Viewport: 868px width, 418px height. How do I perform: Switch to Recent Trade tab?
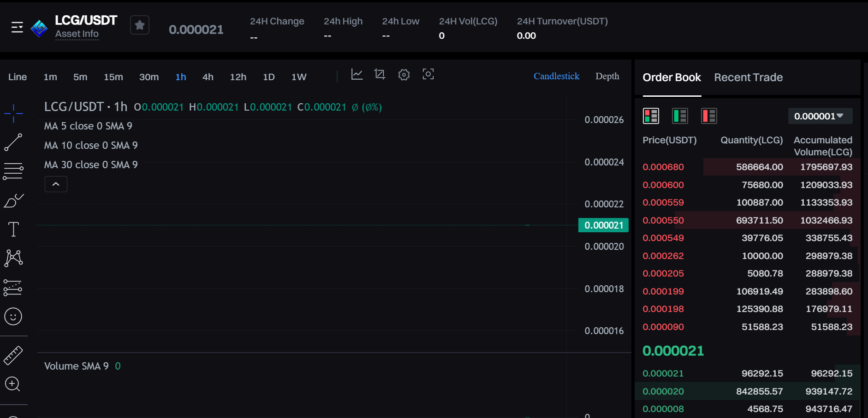(x=748, y=77)
